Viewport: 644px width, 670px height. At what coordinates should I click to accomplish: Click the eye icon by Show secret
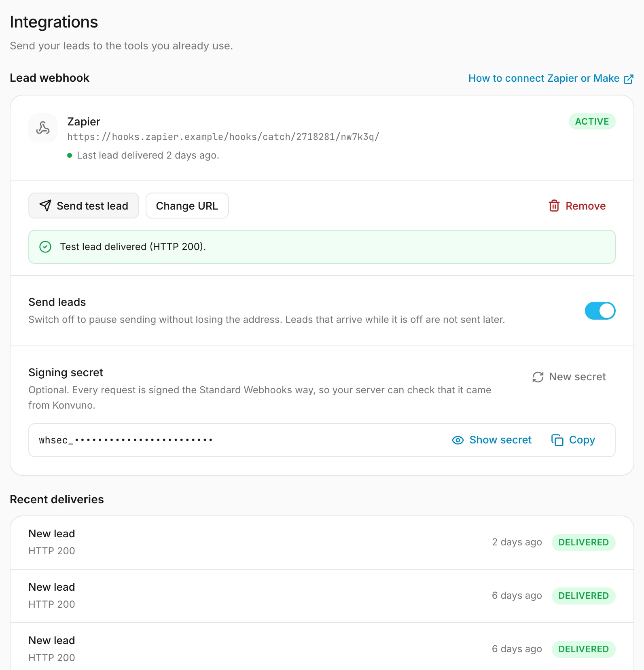(458, 440)
